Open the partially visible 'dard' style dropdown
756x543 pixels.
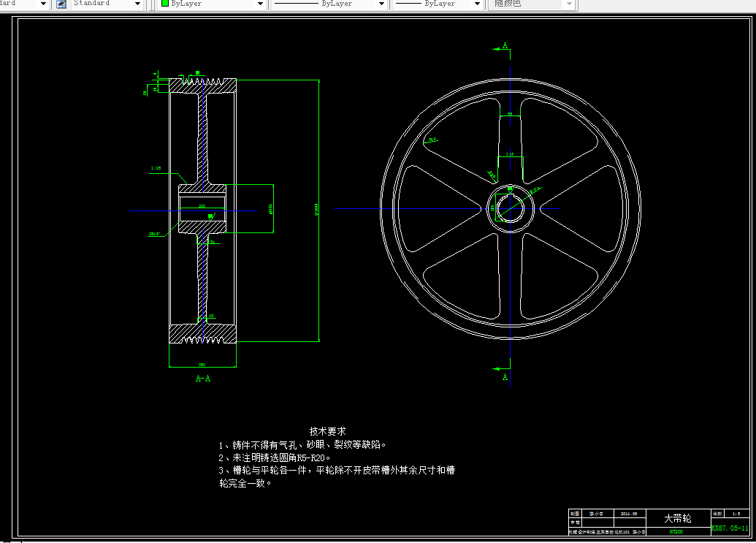point(43,4)
